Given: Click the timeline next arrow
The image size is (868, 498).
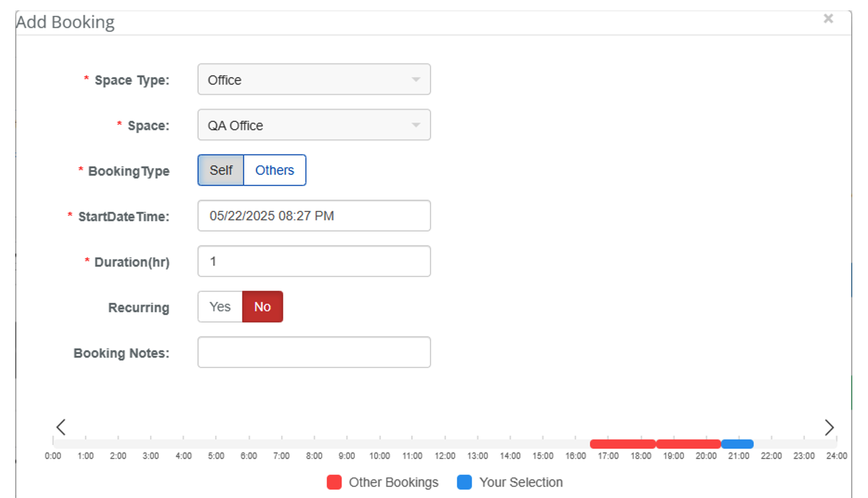Looking at the screenshot, I should coord(829,427).
